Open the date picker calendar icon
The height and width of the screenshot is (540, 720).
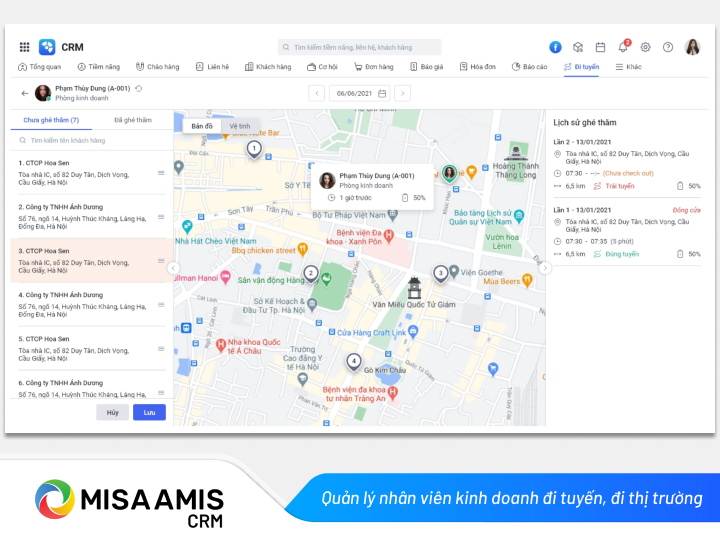(x=382, y=93)
